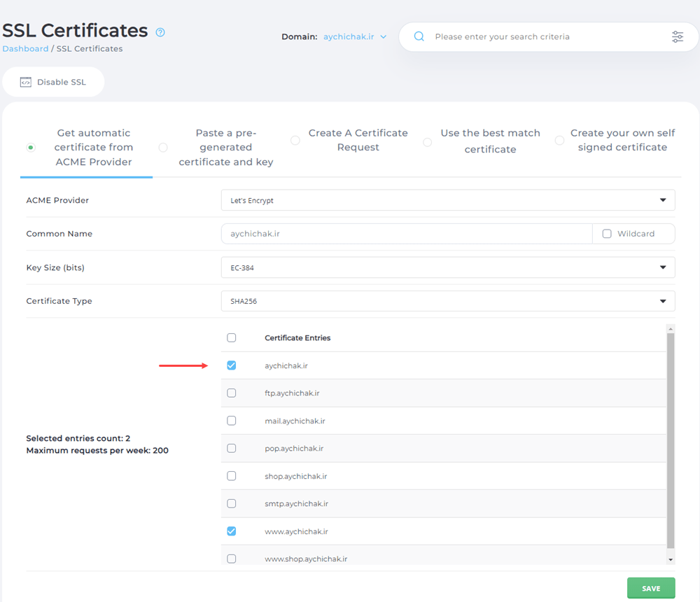Viewport: 700px width, 602px height.
Task: Select Paste a pre-generated certificate option
Action: pyautogui.click(x=163, y=148)
